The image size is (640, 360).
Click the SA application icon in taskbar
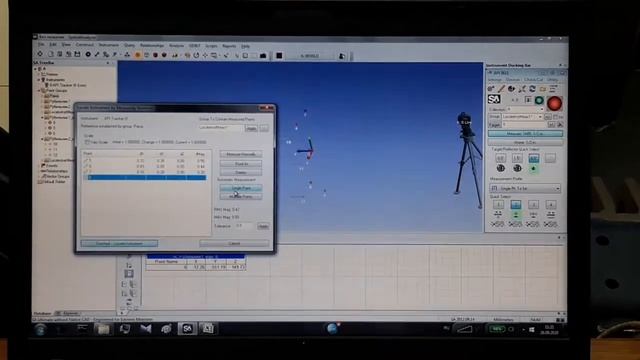coord(187,329)
